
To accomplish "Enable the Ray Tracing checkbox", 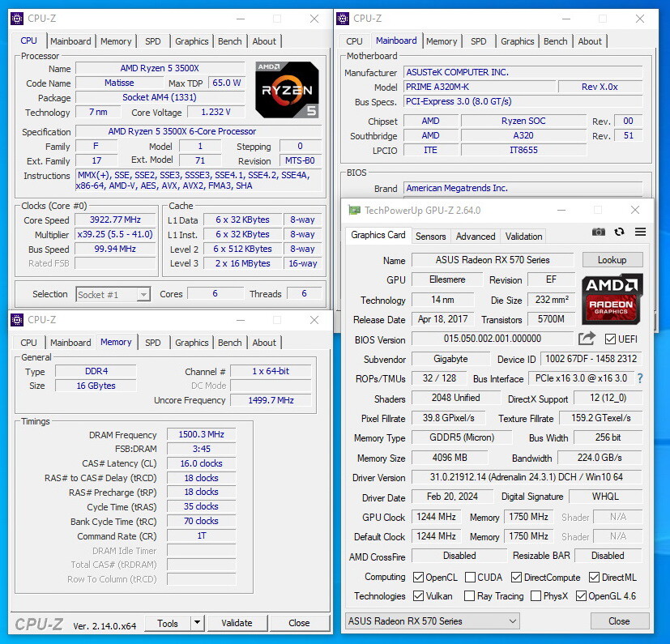I will tap(469, 596).
